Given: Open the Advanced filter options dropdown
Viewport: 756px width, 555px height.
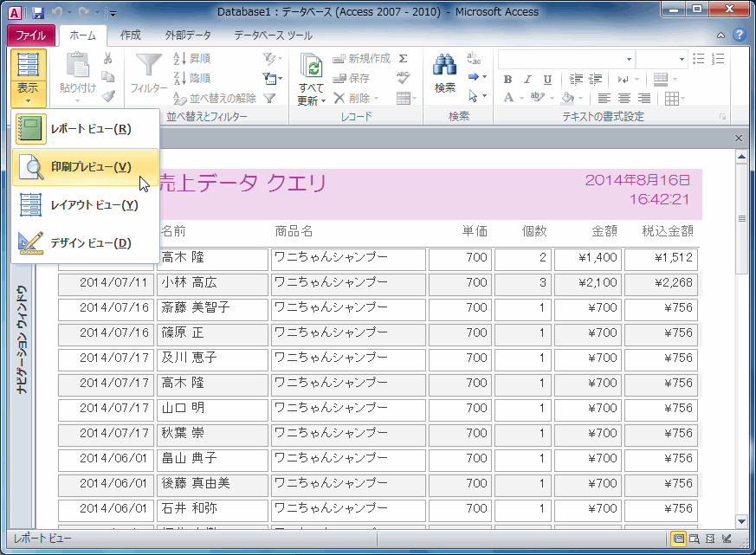Looking at the screenshot, I should click(273, 78).
